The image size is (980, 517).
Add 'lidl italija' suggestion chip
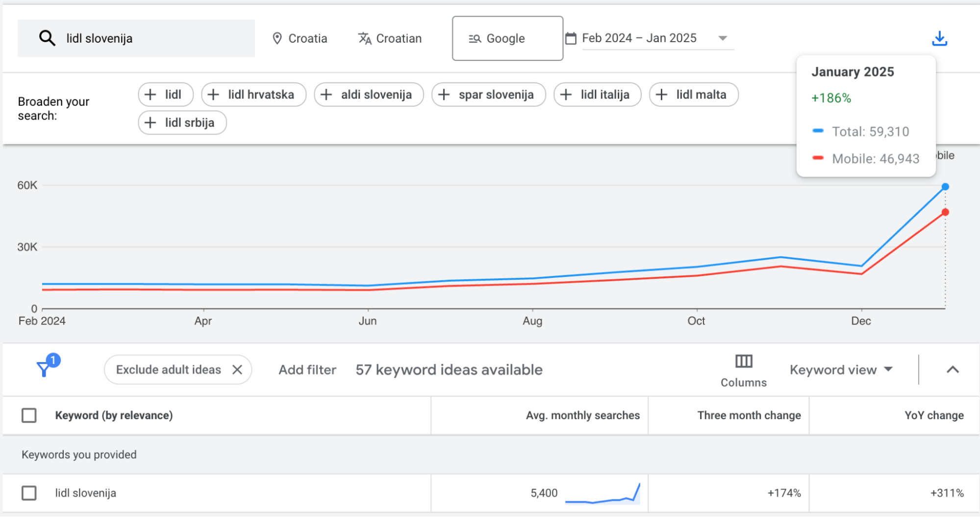pyautogui.click(x=597, y=95)
